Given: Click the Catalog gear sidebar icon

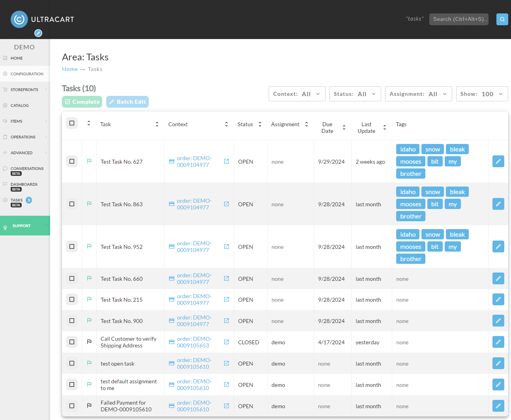Looking at the screenshot, I should 5,105.
